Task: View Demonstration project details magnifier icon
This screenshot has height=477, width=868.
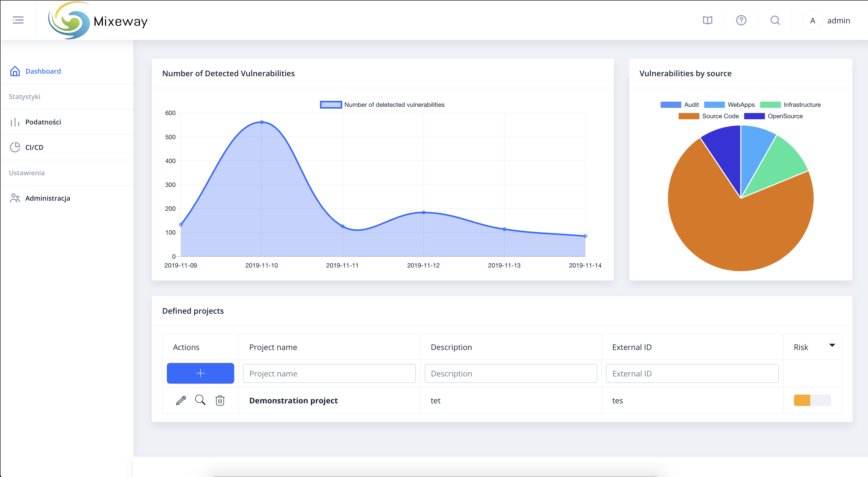Action: pos(200,400)
